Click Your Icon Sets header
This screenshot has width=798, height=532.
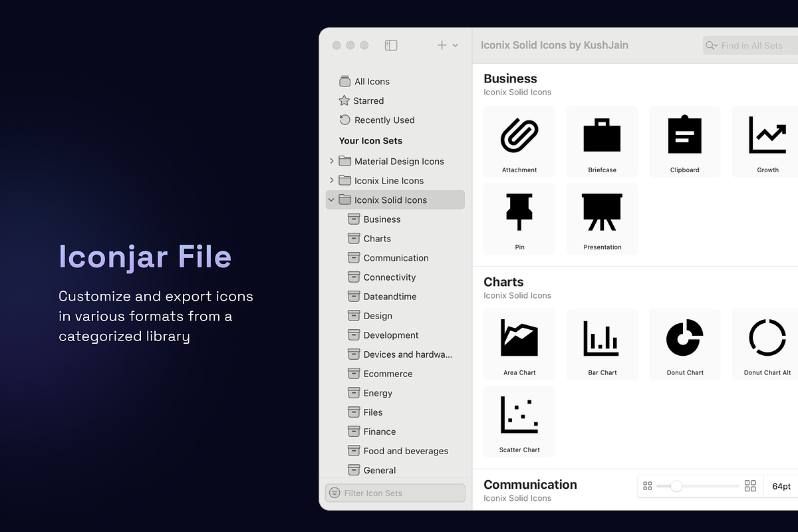tap(370, 140)
